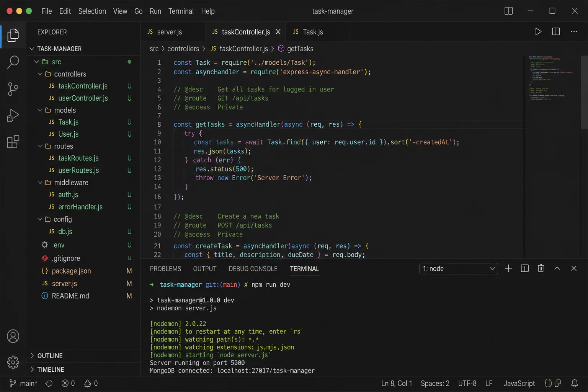Viewport: 588px width, 392px height.
Task: Open userController.js in the explorer
Action: click(83, 98)
